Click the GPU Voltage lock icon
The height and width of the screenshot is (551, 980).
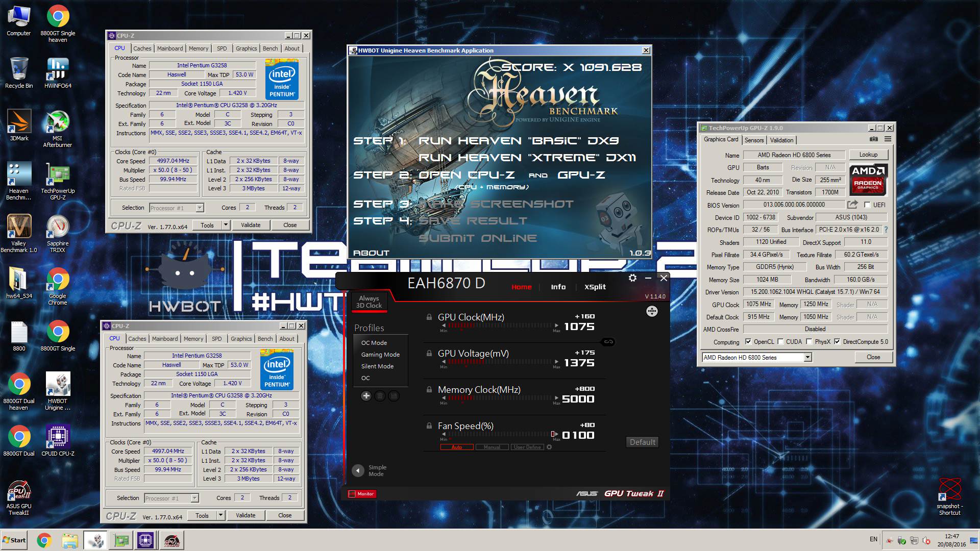429,353
